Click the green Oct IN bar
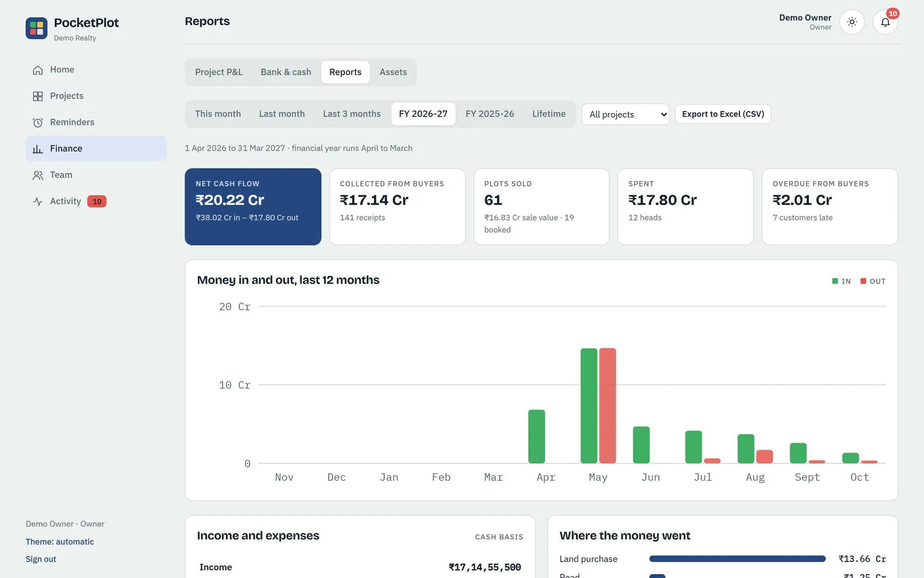The height and width of the screenshot is (578, 924). (x=851, y=458)
